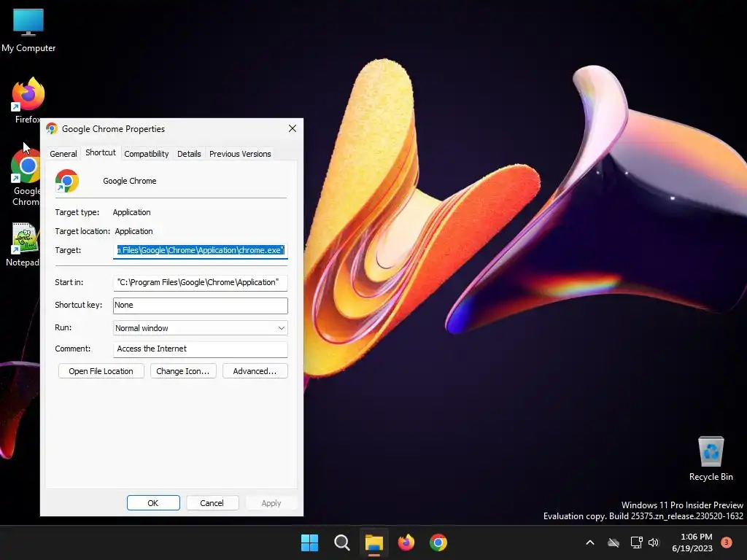Viewport: 747px width, 560px height.
Task: Cancel the Properties dialog
Action: click(212, 503)
